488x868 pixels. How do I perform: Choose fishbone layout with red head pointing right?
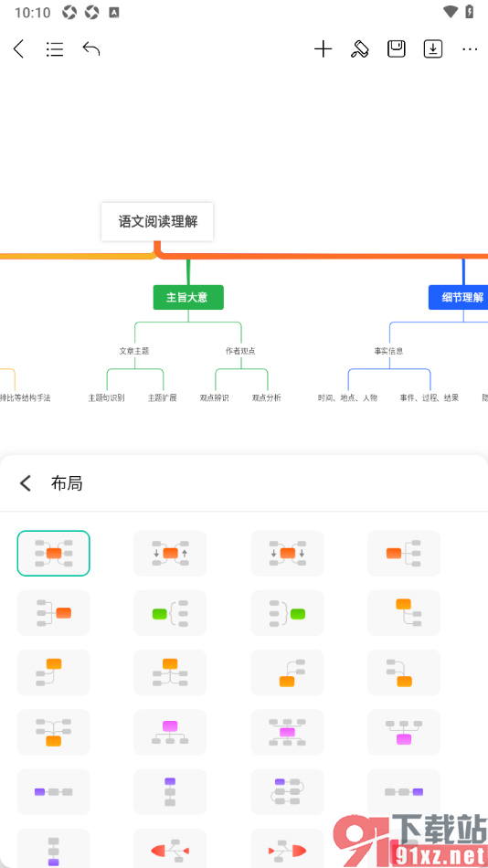[287, 849]
